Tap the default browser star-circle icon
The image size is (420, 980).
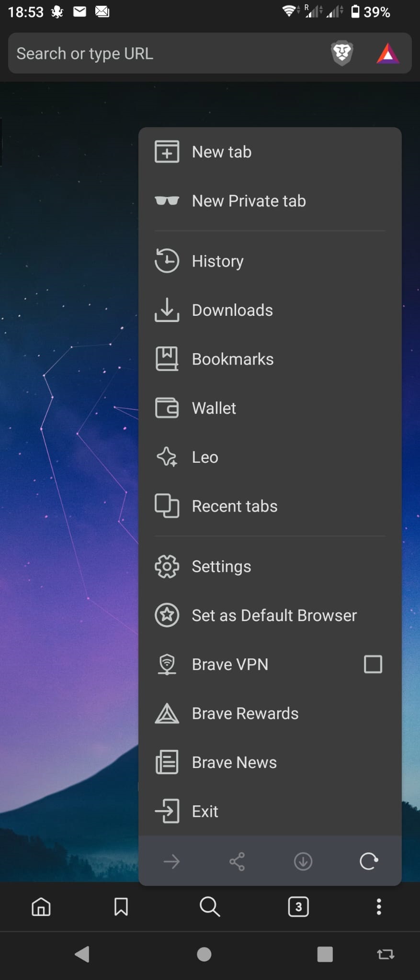click(167, 615)
